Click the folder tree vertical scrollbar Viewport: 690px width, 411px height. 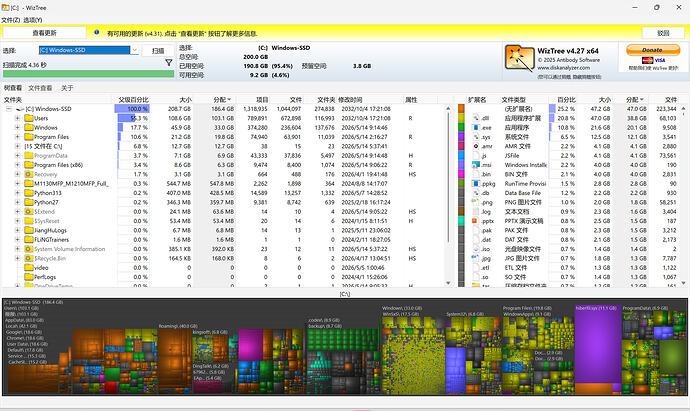(448, 196)
